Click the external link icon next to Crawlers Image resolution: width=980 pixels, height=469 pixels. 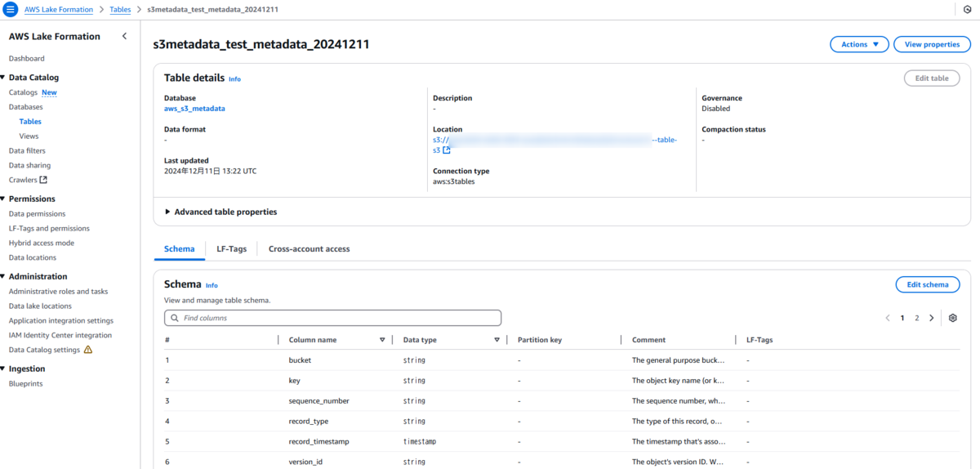pyautogui.click(x=43, y=180)
